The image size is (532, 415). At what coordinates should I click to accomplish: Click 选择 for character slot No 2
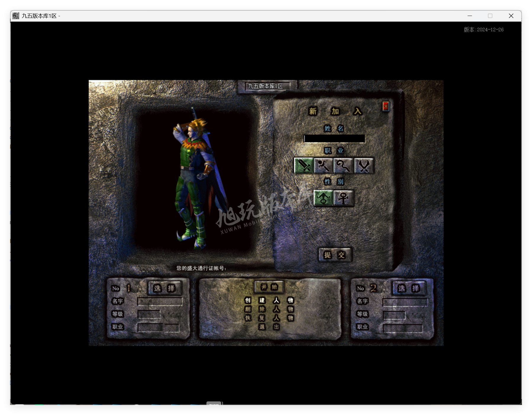click(x=409, y=288)
